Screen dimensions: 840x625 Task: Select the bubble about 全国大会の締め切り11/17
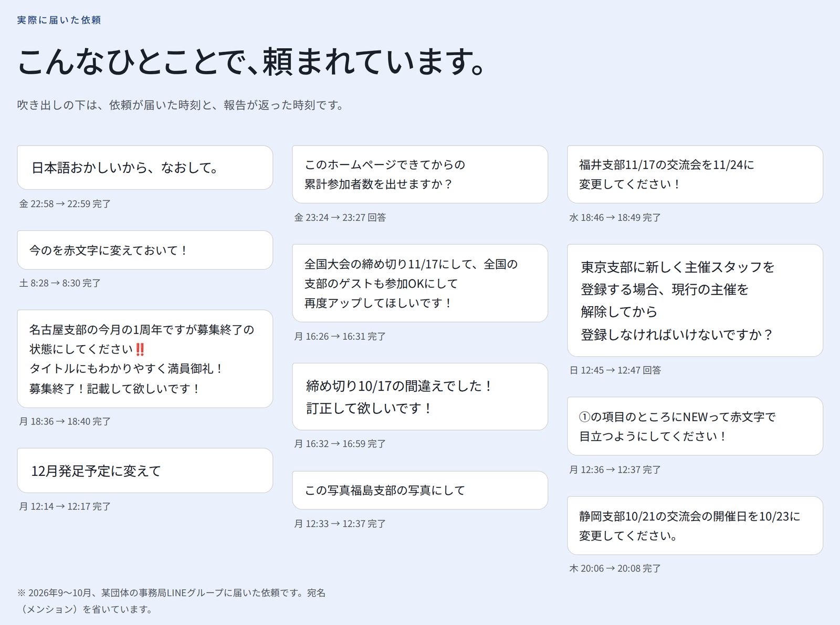[x=420, y=283]
